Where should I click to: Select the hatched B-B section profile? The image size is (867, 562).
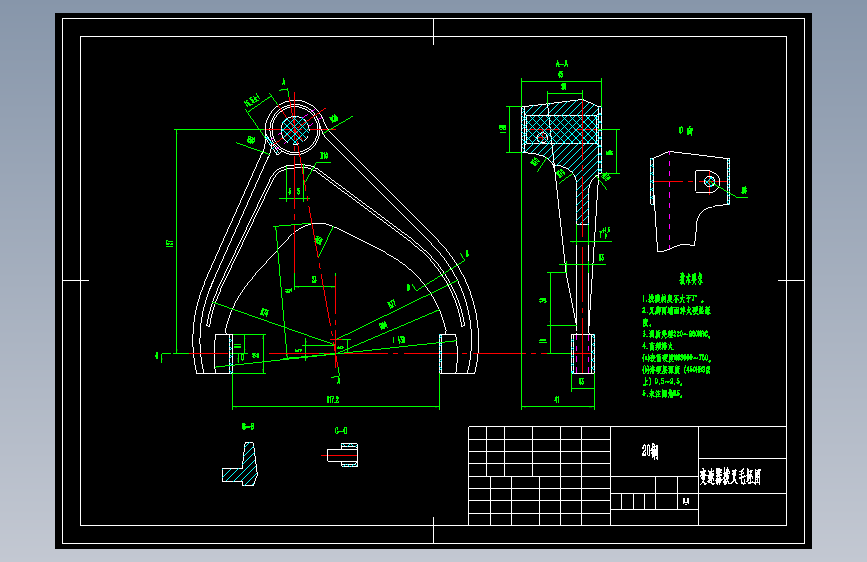(240, 464)
